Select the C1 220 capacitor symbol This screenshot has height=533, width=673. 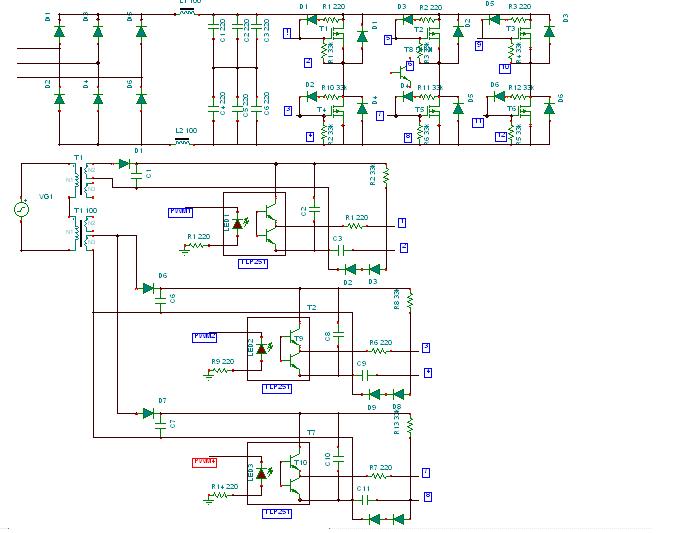[x=213, y=27]
